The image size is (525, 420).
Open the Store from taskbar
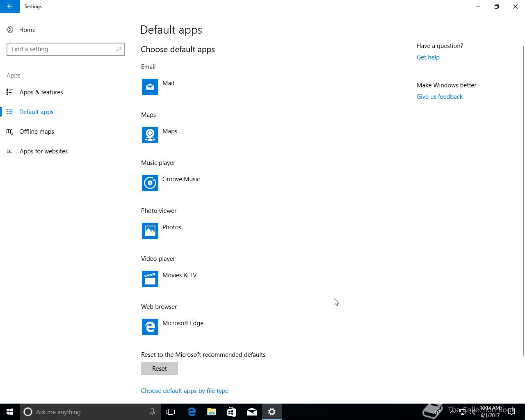232,412
